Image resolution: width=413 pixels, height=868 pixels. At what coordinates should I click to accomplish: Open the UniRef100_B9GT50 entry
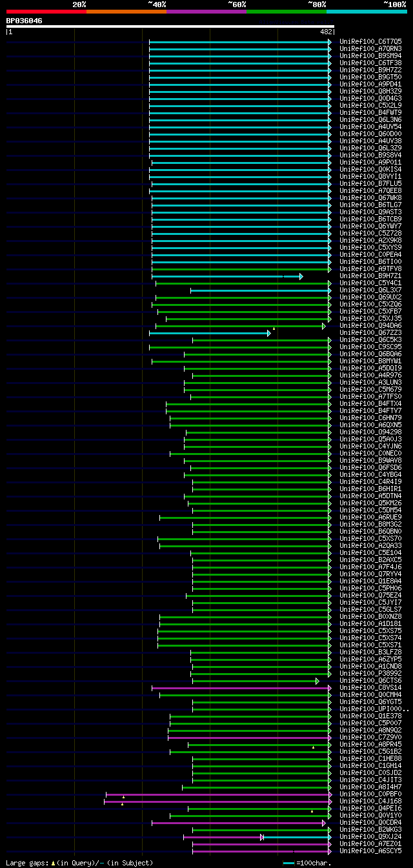point(370,77)
